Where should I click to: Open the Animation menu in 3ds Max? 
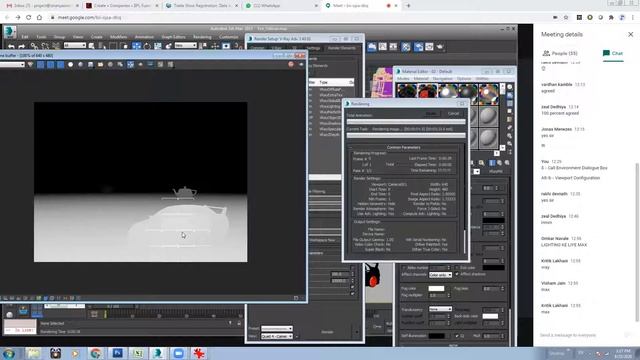coord(144,37)
